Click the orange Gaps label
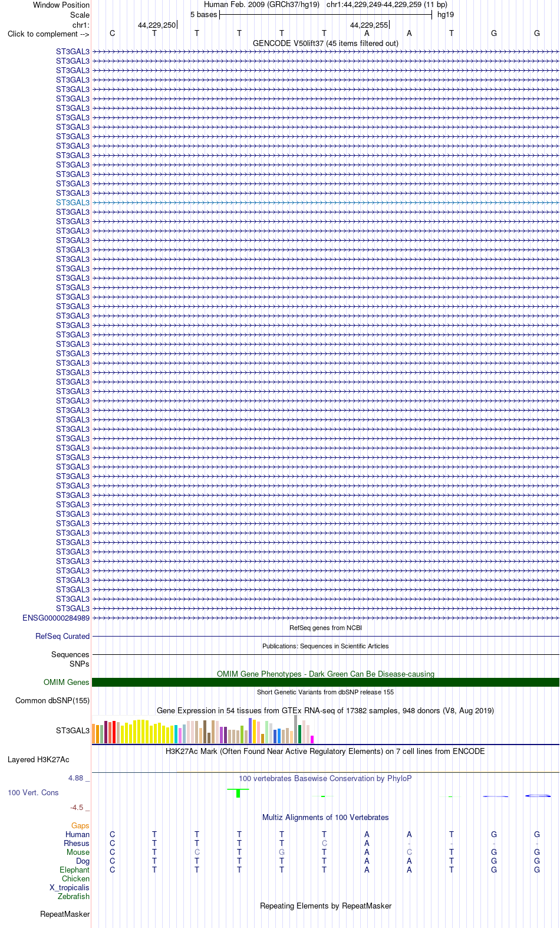This screenshot has height=928, width=560. tap(80, 825)
